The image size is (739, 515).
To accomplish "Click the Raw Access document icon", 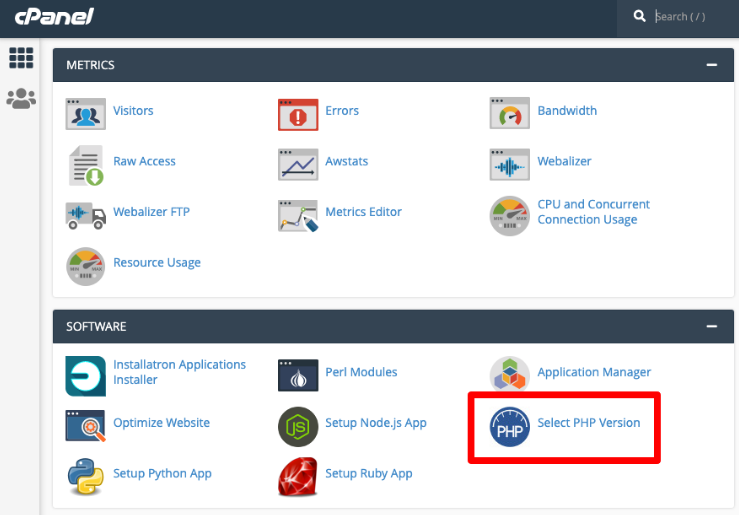I will (86, 165).
